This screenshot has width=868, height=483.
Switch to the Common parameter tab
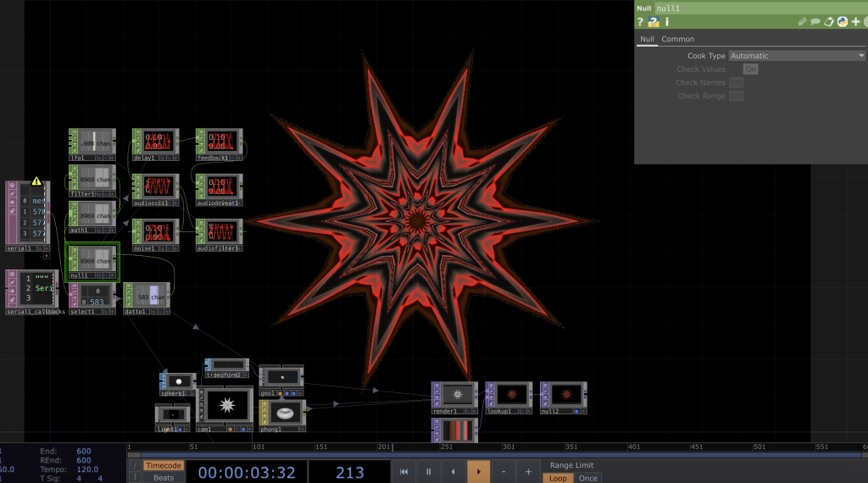[678, 39]
